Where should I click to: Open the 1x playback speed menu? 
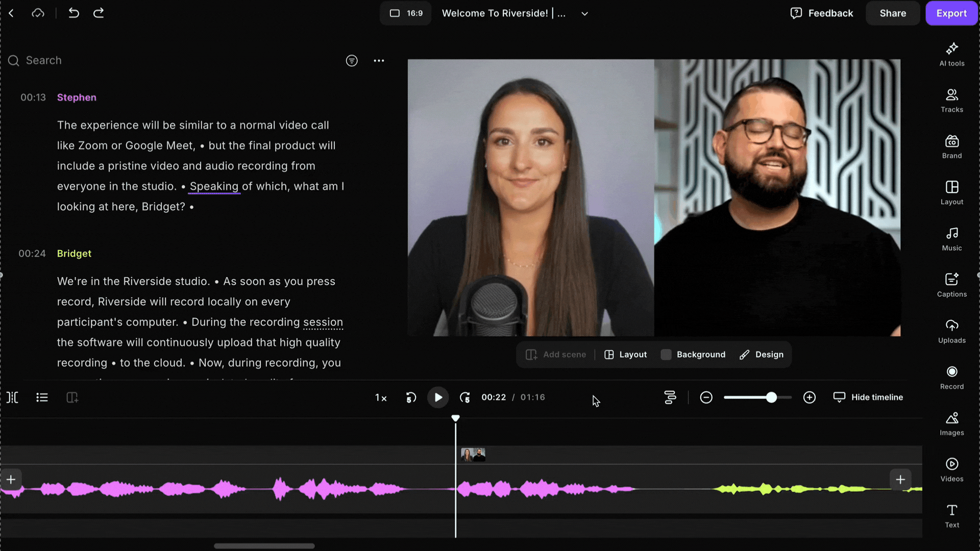point(381,398)
